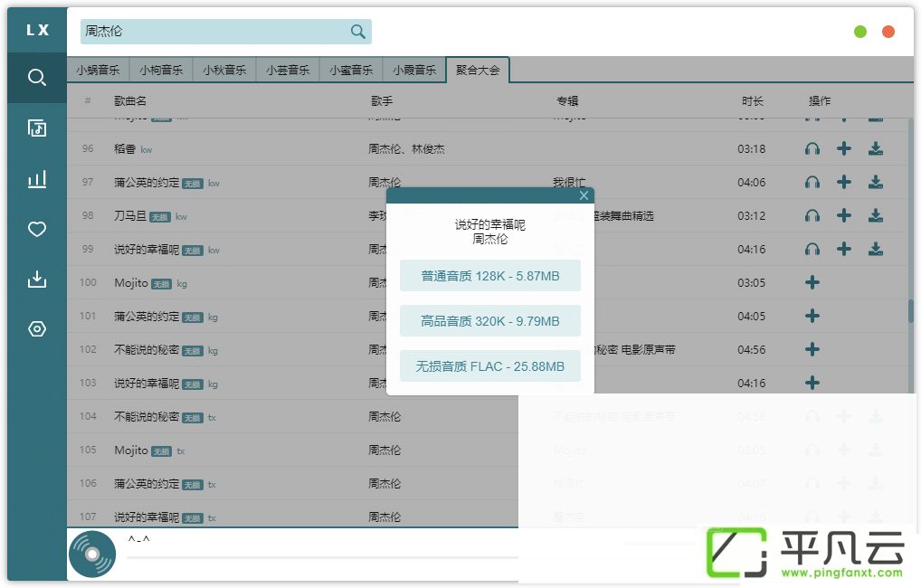Open the leaderboard chart sidebar icon
The height and width of the screenshot is (588, 921).
[x=37, y=178]
